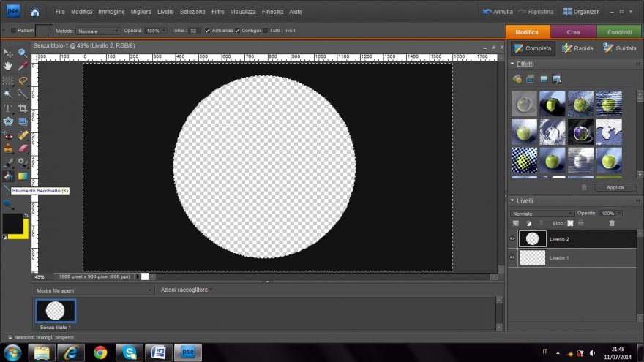The height and width of the screenshot is (362, 644).
Task: Hide Livello 2 with eye icon
Action: (x=512, y=238)
